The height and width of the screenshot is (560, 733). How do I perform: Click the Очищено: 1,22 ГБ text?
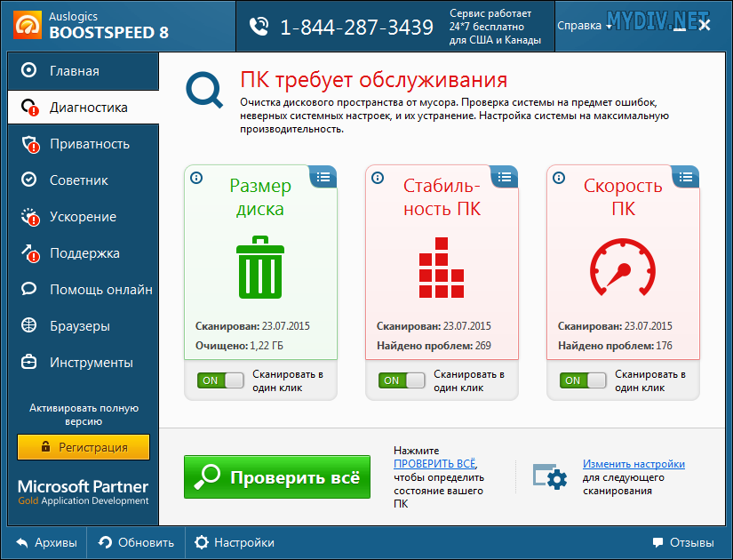(239, 346)
